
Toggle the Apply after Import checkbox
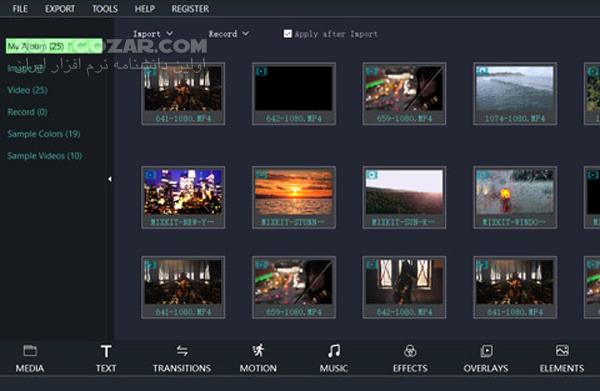coord(288,34)
